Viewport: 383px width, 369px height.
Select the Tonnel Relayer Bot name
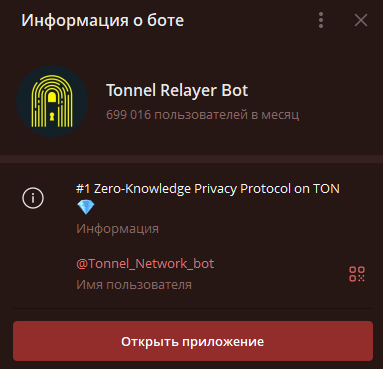[x=177, y=90]
